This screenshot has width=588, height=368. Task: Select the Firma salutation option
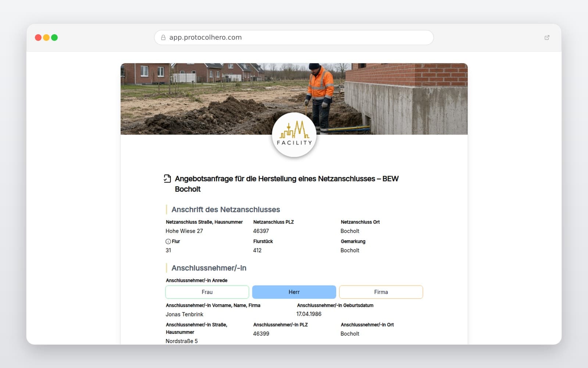pos(381,292)
